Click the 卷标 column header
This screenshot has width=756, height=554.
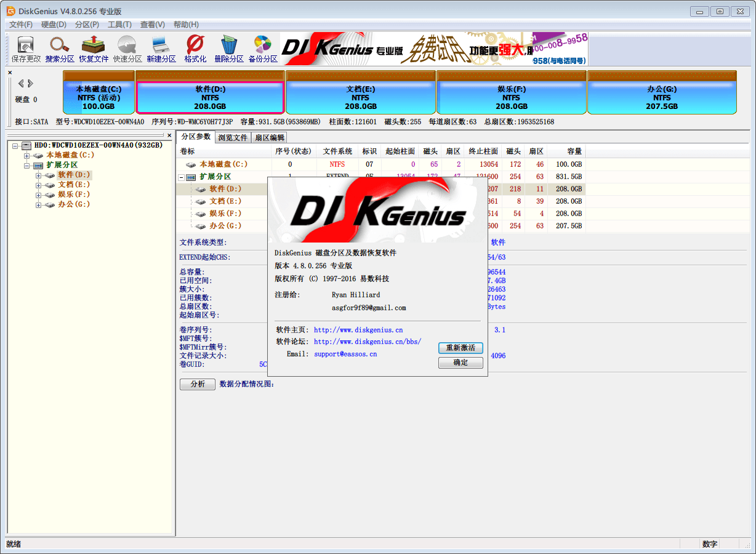(x=224, y=151)
